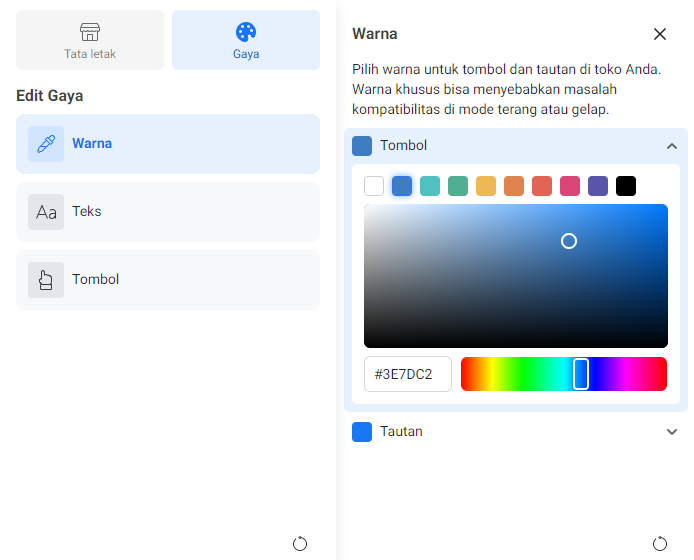Screen dimensions: 694x560
Task: Click the palette icon above Gaya
Action: click(x=246, y=32)
